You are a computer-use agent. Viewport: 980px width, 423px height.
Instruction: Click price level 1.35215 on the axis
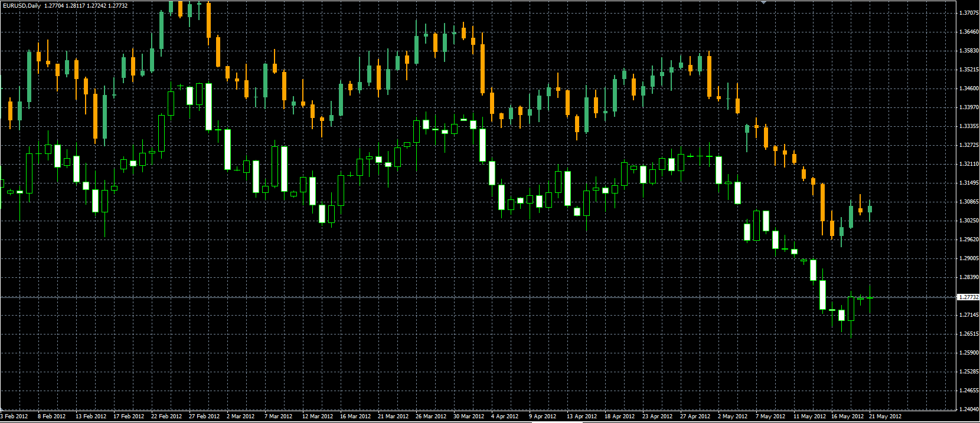coord(969,70)
